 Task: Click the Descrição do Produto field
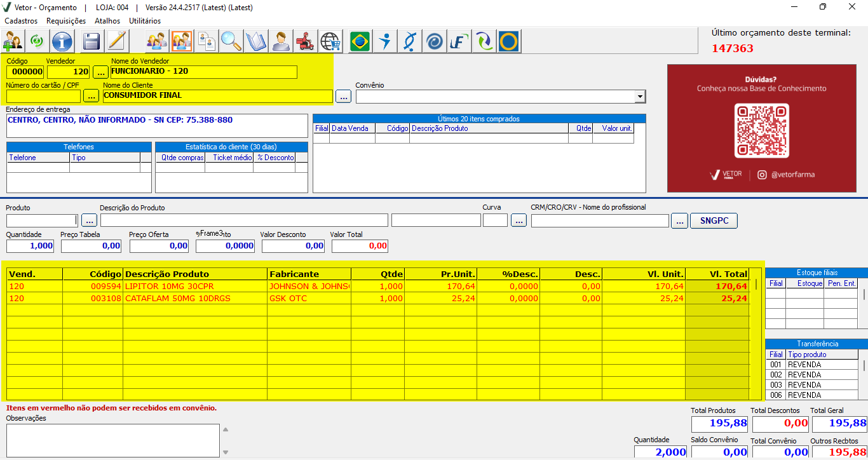pyautogui.click(x=244, y=220)
